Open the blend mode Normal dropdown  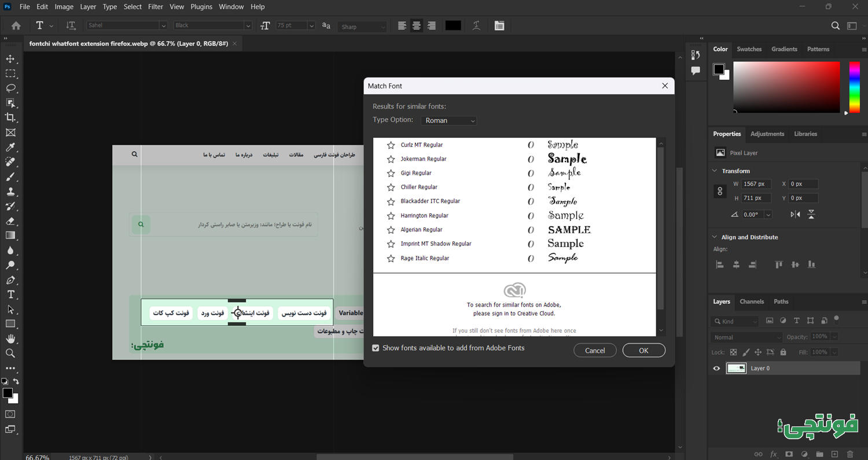pyautogui.click(x=746, y=337)
